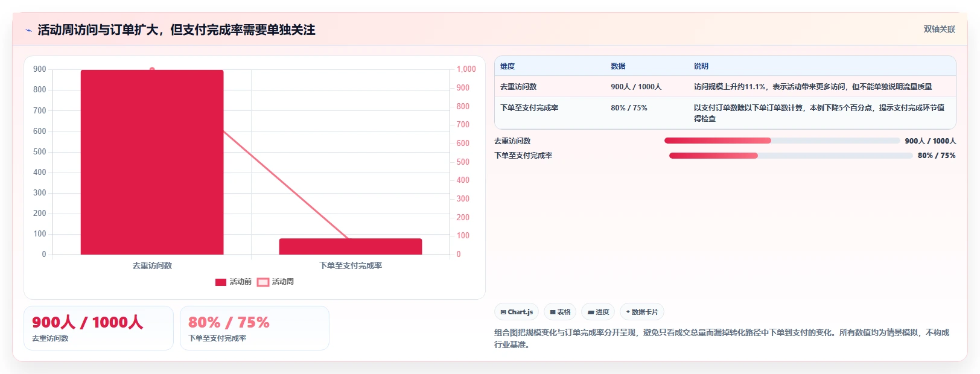
Task: Toggle the 活动前 legend item
Action: tap(234, 282)
